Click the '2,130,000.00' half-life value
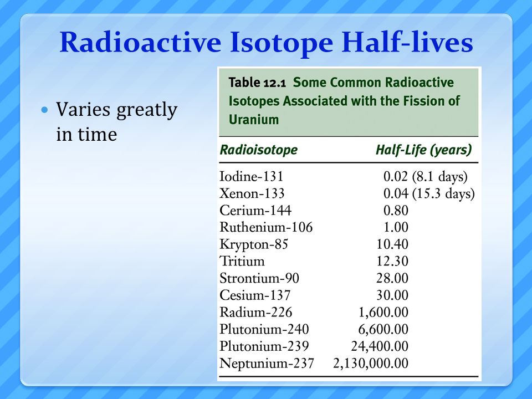532x399 pixels. [x=371, y=364]
